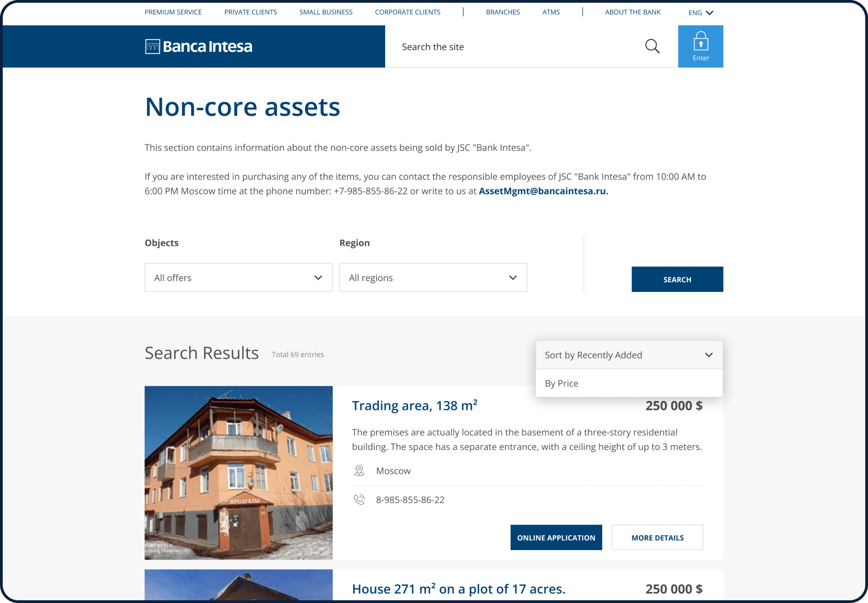Viewport: 868px width, 603px height.
Task: Expand the All offers objects dropdown
Action: click(238, 278)
